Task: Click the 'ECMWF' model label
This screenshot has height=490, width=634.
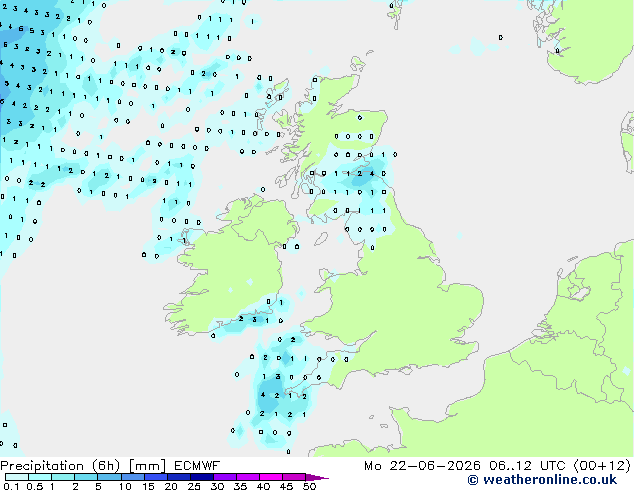Action: coord(197,466)
